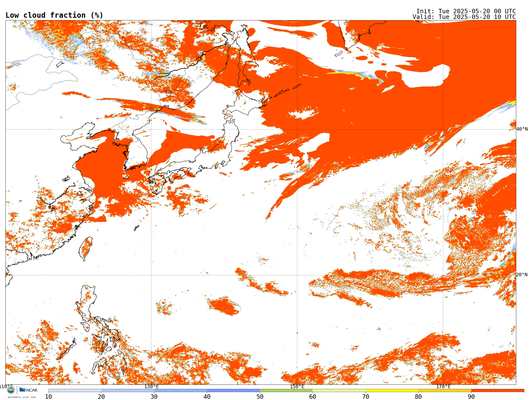This screenshot has width=532, height=400.
Task: Click the 'Valid: Tue 2025-05-20 10 UTC' text
Action: (464, 17)
